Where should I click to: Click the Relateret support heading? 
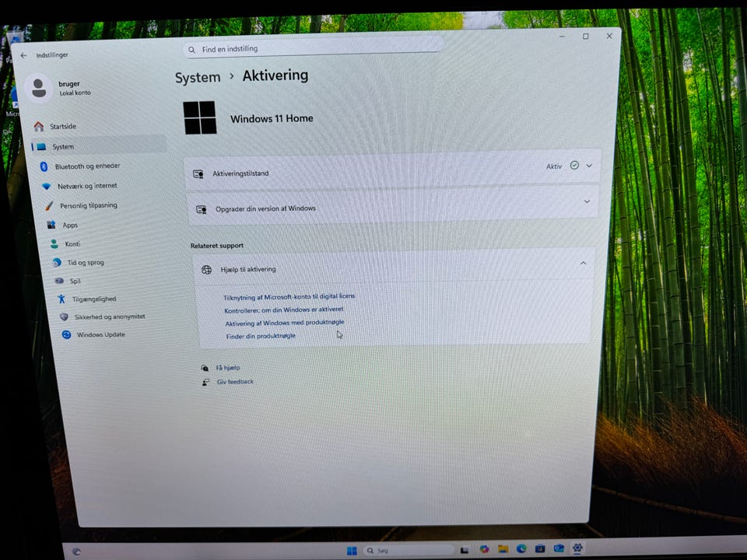tap(217, 246)
